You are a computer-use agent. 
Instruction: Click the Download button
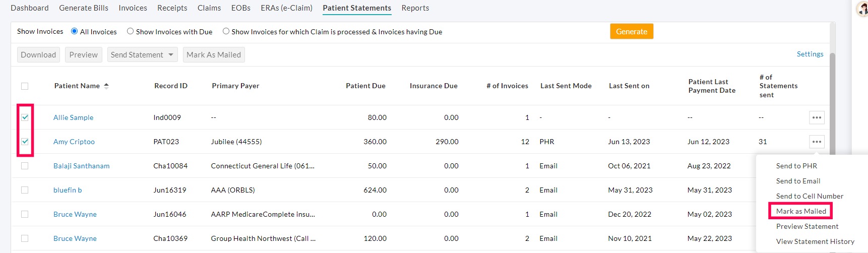tap(38, 54)
